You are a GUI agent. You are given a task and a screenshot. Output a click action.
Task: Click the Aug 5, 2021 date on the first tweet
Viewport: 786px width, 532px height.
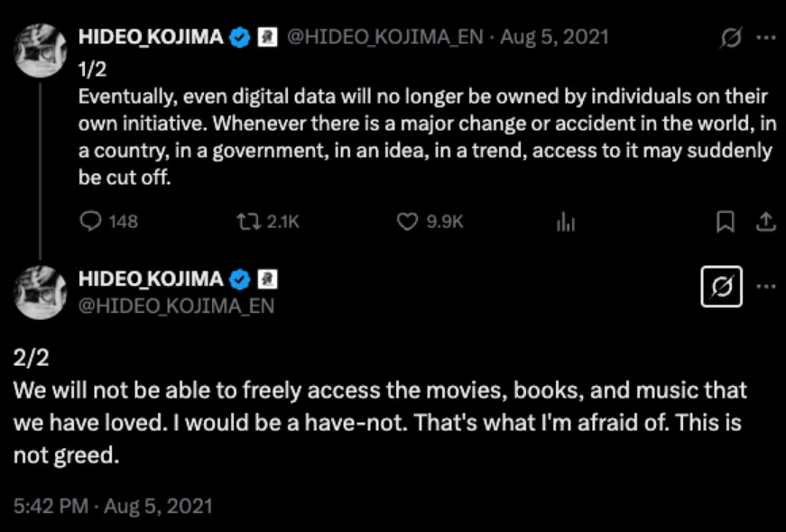(554, 37)
